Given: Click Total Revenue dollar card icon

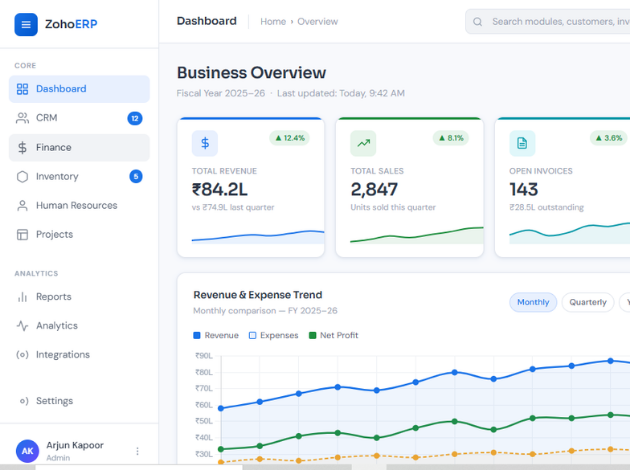Looking at the screenshot, I should click(205, 143).
